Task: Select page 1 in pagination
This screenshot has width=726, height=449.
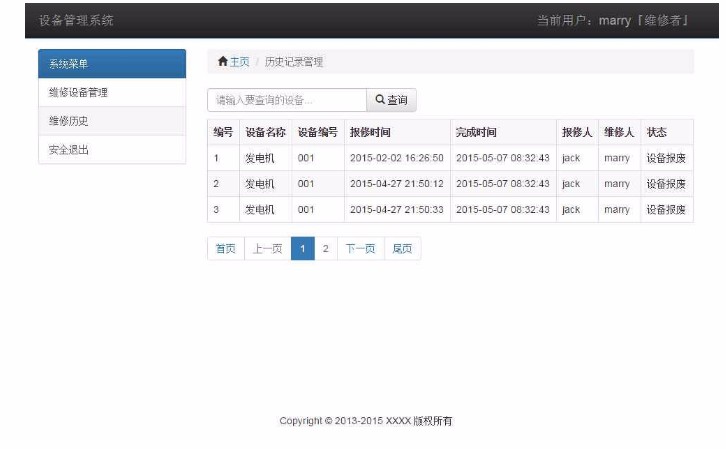Action: coord(303,249)
